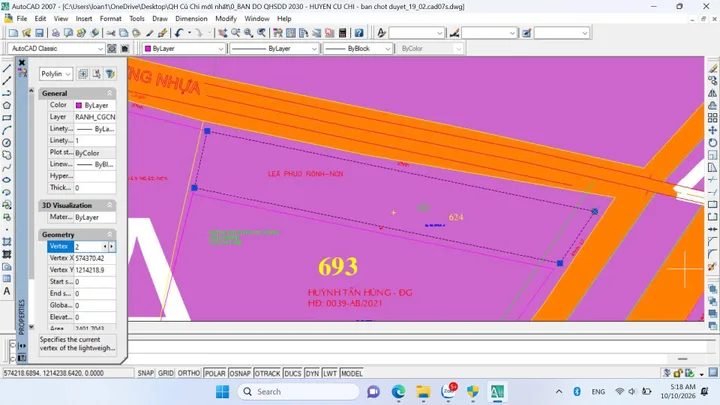Open the Format menu
The image size is (720, 405).
[111, 19]
